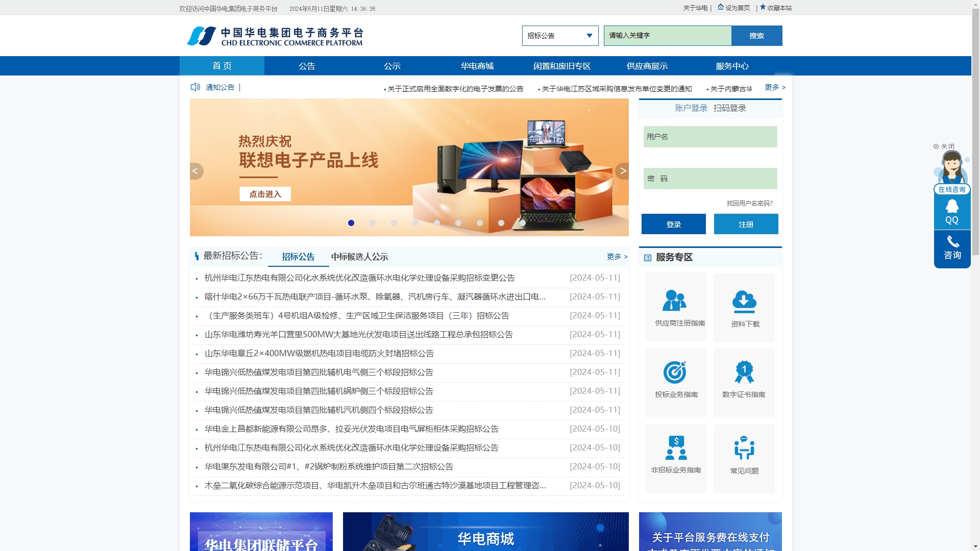
Task: Open 喀什华电2×66万千瓦热电联产 announcement
Action: 375,296
